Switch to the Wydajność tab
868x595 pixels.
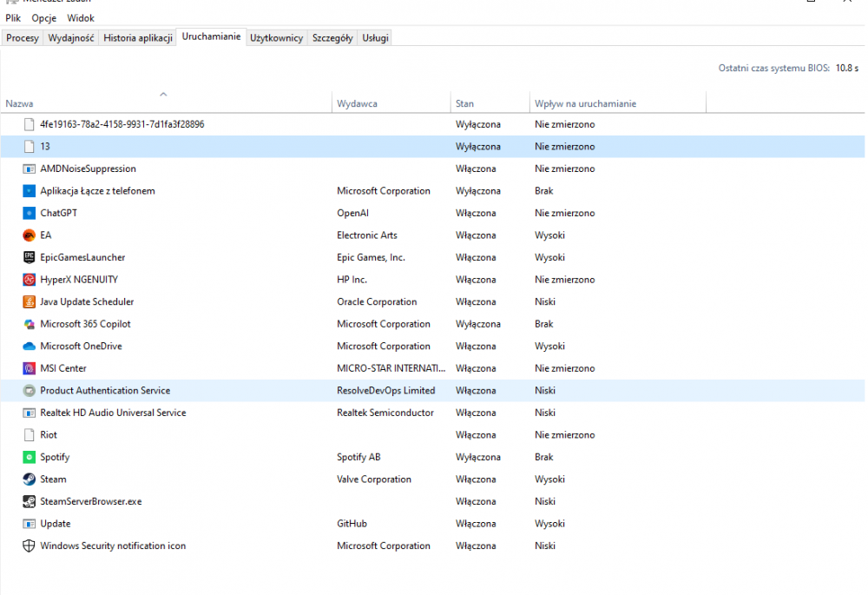(71, 38)
